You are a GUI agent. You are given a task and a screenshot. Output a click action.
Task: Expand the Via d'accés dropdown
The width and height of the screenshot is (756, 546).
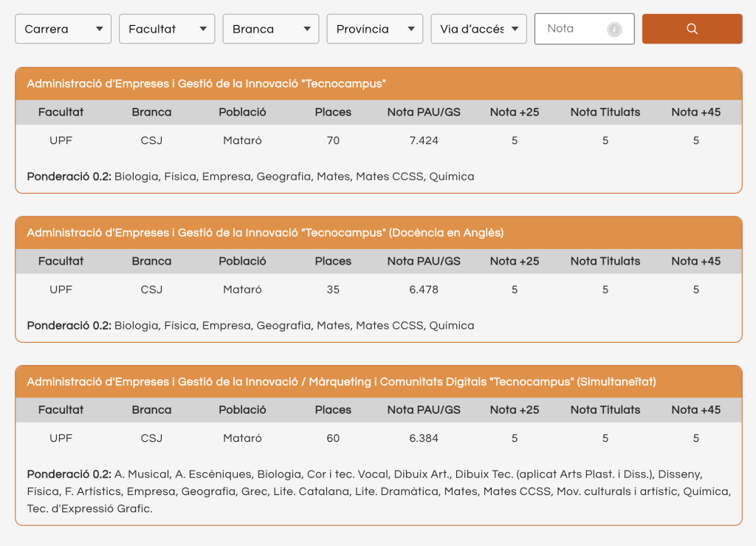click(478, 29)
